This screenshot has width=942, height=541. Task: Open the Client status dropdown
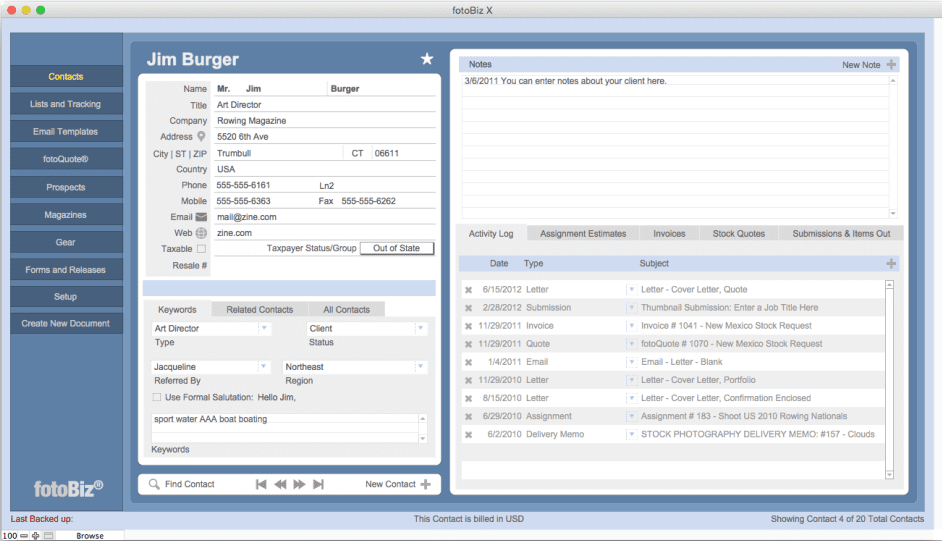click(x=421, y=328)
